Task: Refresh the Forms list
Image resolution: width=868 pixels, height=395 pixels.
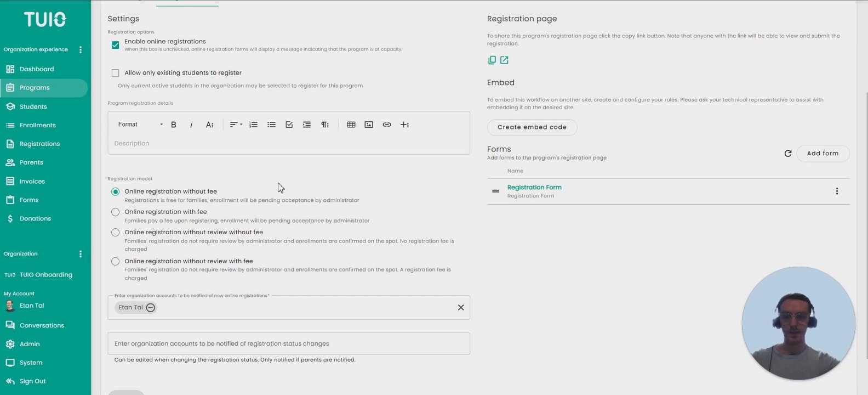Action: tap(788, 154)
